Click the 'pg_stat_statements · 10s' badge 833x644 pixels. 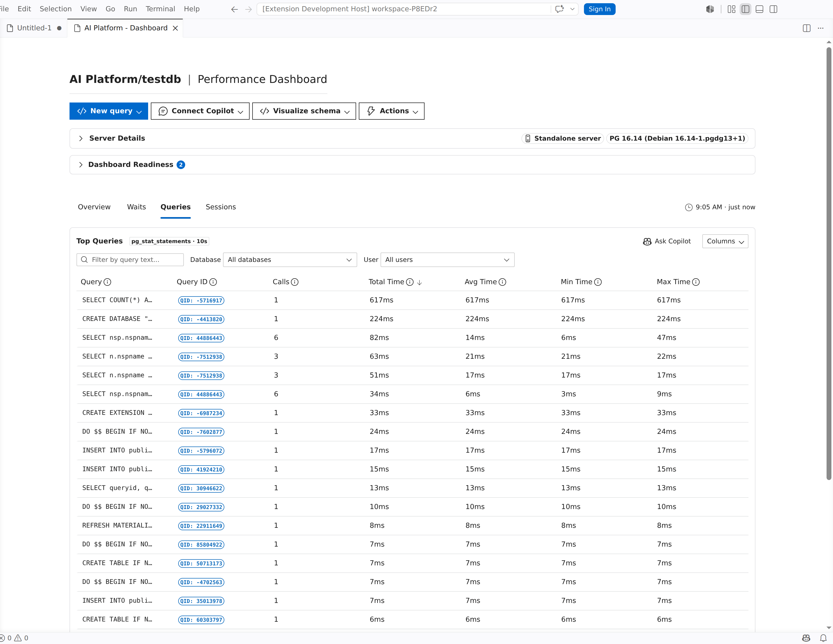coord(169,241)
